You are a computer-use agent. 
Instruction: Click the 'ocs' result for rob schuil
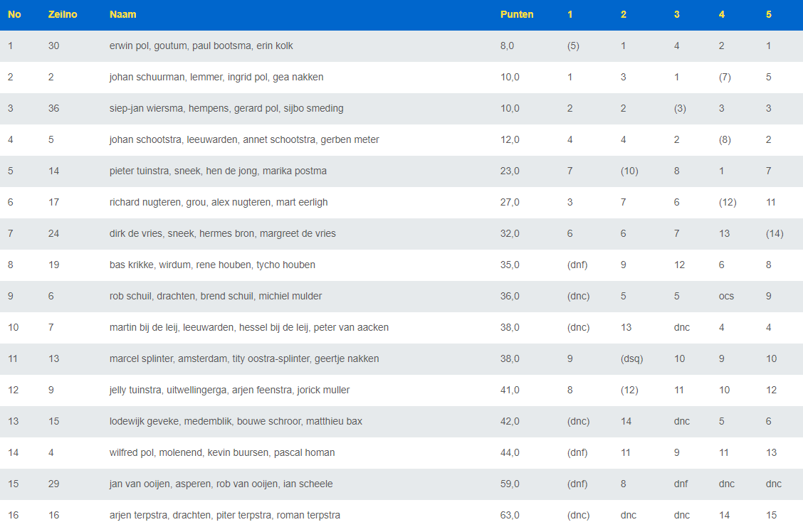728,296
